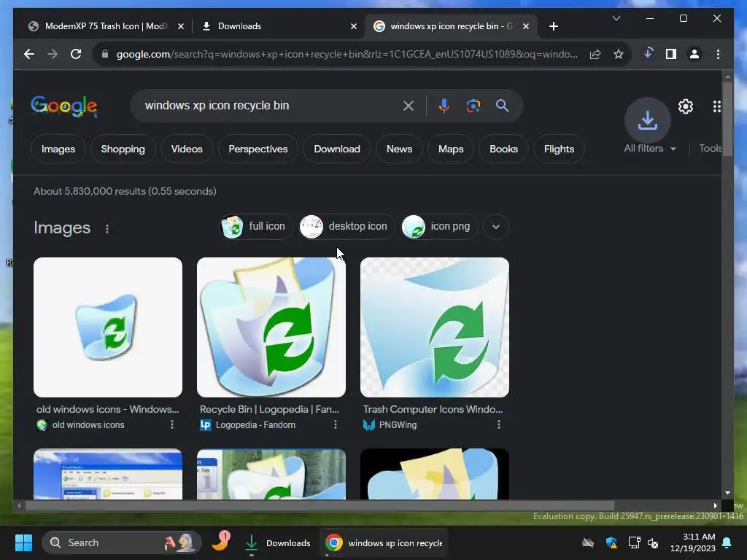Expand more image suggestion chips
Image resolution: width=747 pixels, height=560 pixels.
[496, 227]
